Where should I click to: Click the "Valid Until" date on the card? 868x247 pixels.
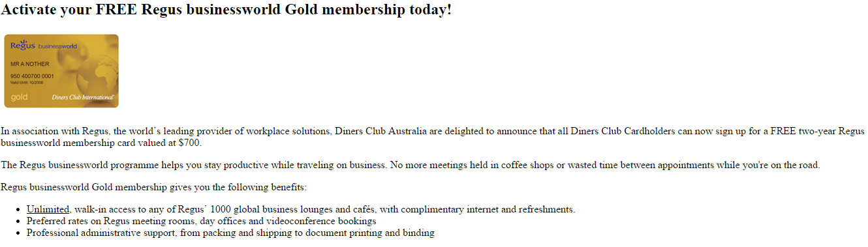coord(25,82)
